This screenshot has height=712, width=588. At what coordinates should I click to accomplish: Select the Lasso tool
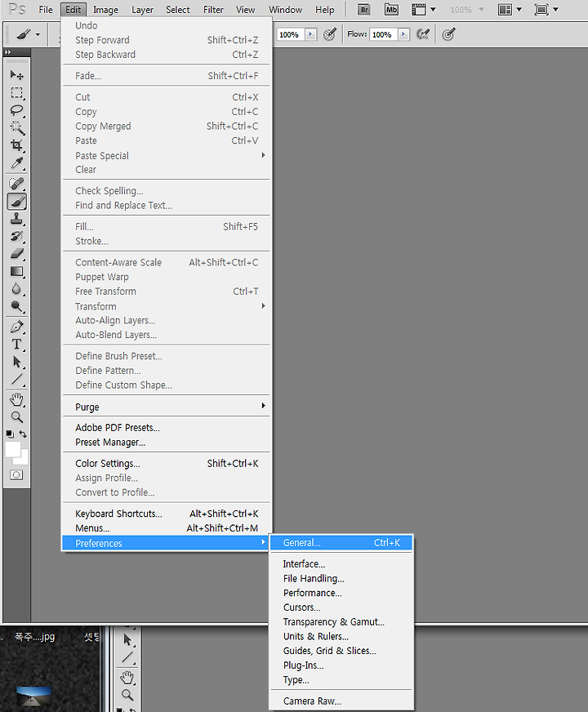pos(17,110)
